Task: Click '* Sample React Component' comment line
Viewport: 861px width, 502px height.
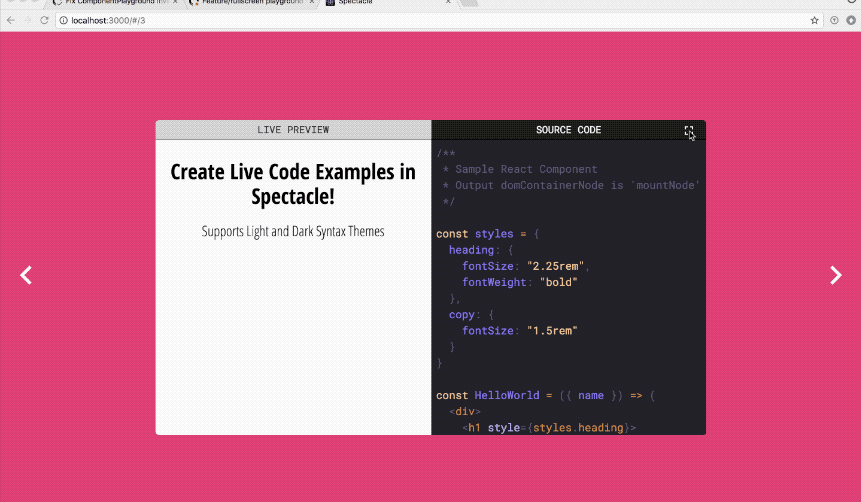Action: point(520,169)
